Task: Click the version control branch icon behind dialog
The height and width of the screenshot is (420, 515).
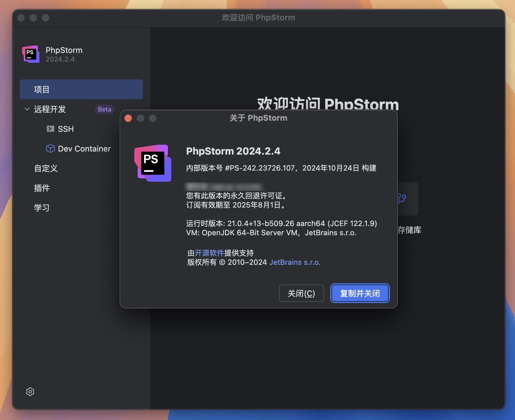Action: (402, 198)
